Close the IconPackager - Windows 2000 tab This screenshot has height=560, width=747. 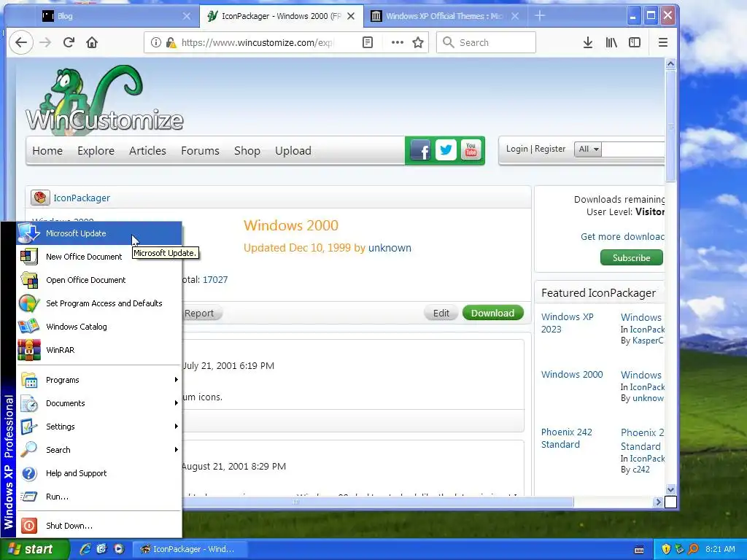point(351,16)
